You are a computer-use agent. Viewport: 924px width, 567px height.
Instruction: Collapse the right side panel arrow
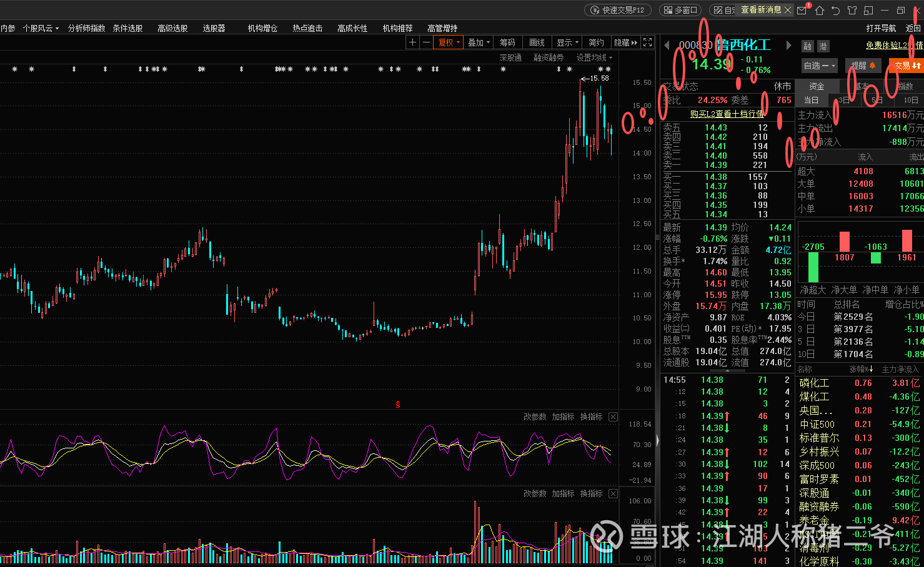pyautogui.click(x=657, y=440)
